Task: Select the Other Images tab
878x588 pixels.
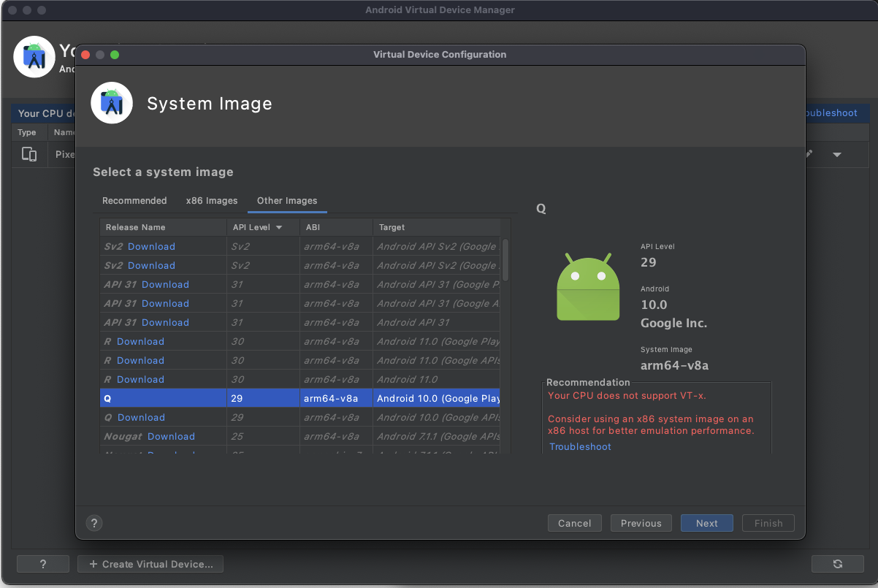Action: tap(287, 201)
